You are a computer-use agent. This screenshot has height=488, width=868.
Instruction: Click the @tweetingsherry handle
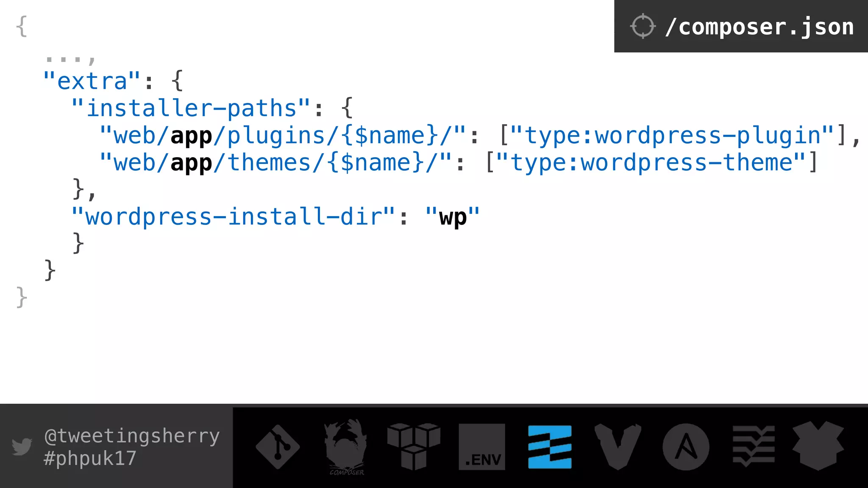132,436
